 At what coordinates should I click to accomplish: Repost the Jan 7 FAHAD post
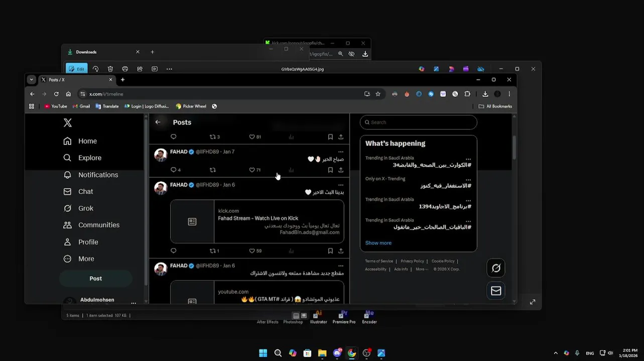213,170
